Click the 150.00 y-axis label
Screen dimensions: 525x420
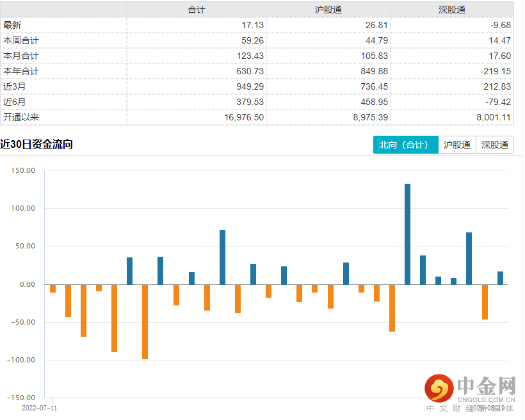point(23,170)
